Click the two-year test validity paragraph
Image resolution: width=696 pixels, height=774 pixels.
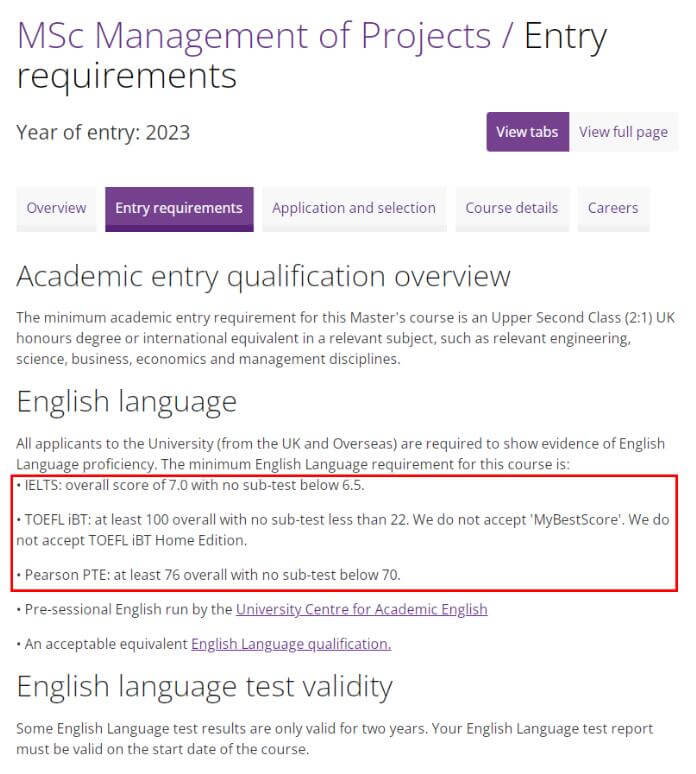click(335, 739)
